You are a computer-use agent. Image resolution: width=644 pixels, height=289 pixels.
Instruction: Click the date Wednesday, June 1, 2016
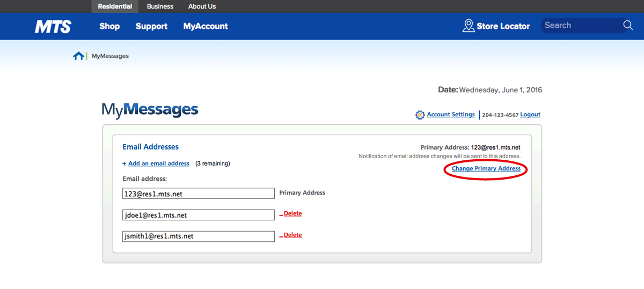point(500,90)
